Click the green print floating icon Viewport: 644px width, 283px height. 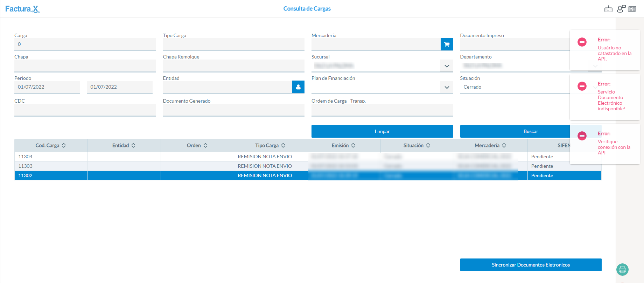(622, 269)
